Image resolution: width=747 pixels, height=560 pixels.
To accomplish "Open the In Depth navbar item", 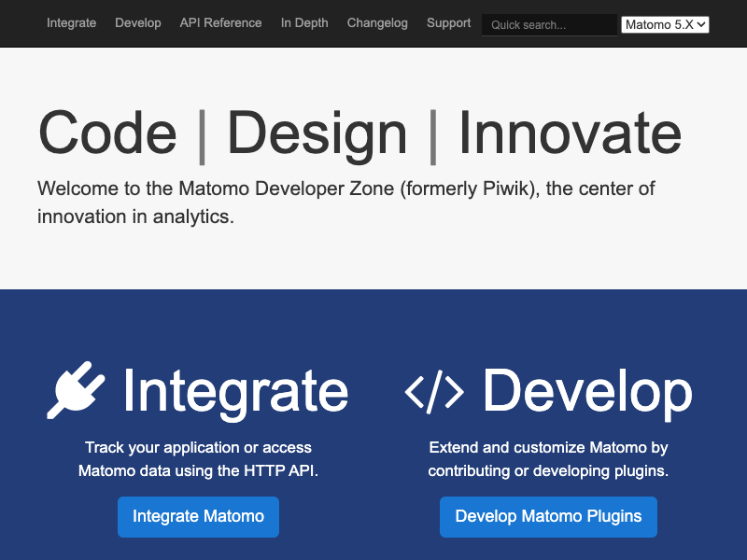I will click(304, 22).
